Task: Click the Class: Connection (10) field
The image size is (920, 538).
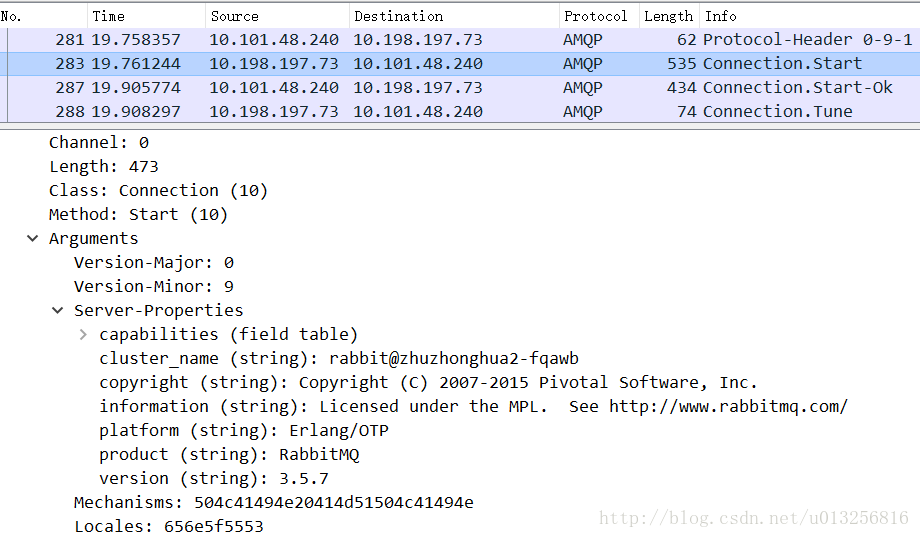Action: (158, 190)
